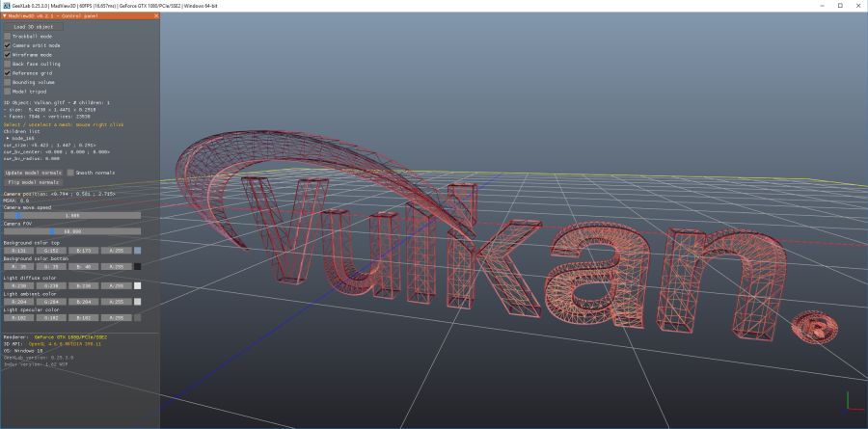Click the Renderer GeForce GTX 1080 text
Viewport: 868px width, 429px height.
coord(70,337)
